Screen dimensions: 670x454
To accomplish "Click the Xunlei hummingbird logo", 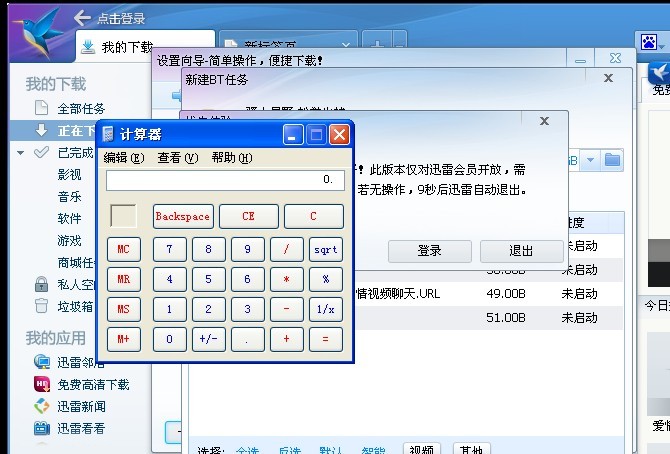I will [40, 33].
